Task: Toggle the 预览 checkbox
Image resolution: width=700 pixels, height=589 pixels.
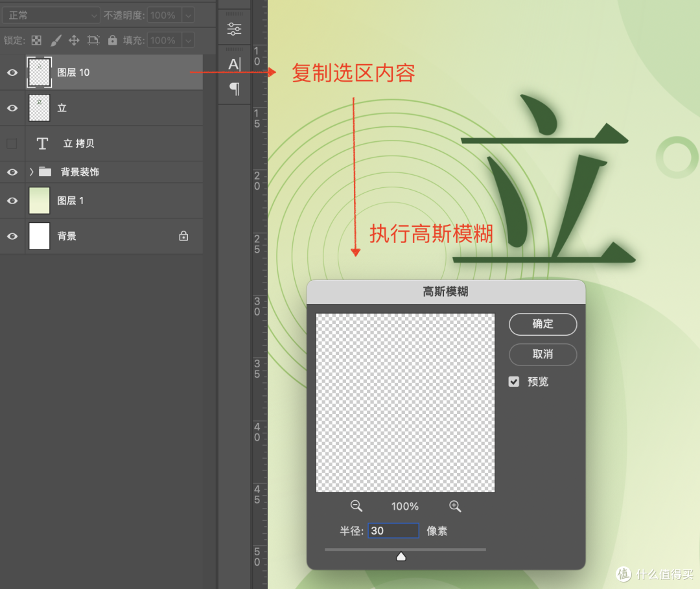Action: pos(514,382)
